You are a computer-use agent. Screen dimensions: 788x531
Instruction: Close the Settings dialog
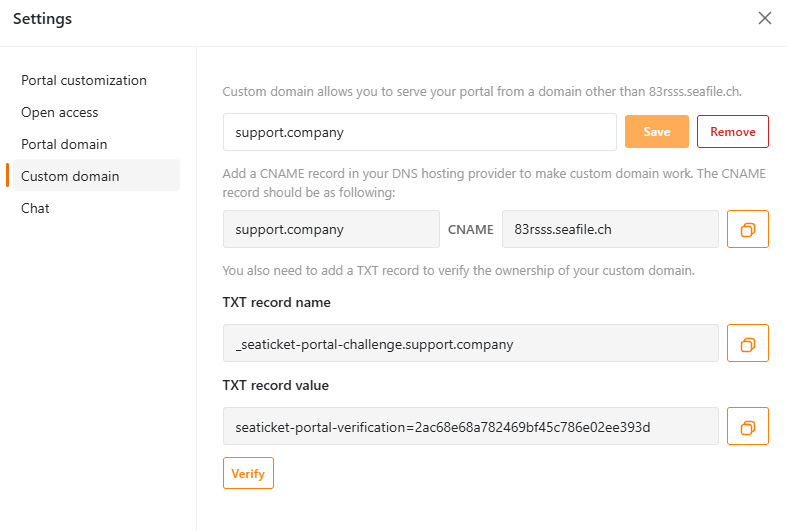click(x=765, y=18)
